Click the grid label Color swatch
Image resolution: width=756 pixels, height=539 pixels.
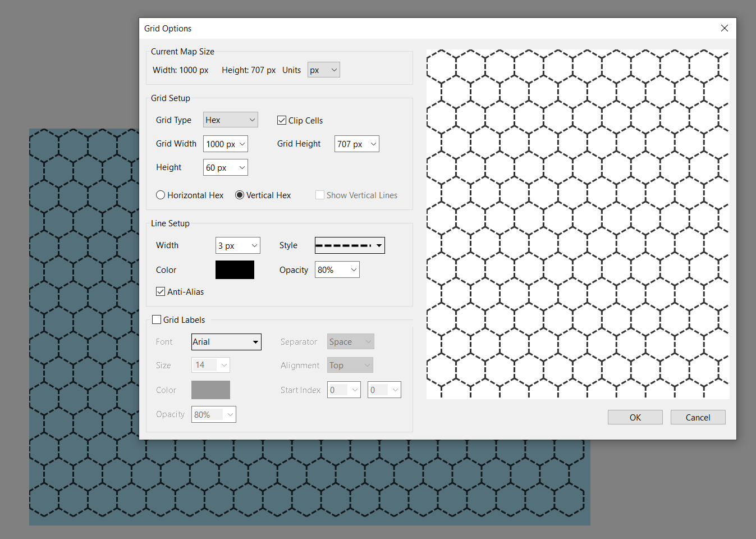(x=210, y=390)
